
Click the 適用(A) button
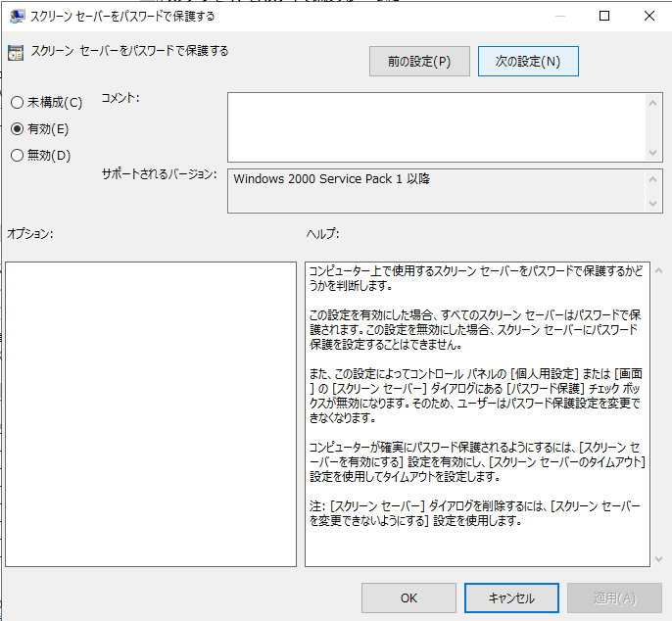click(x=614, y=597)
